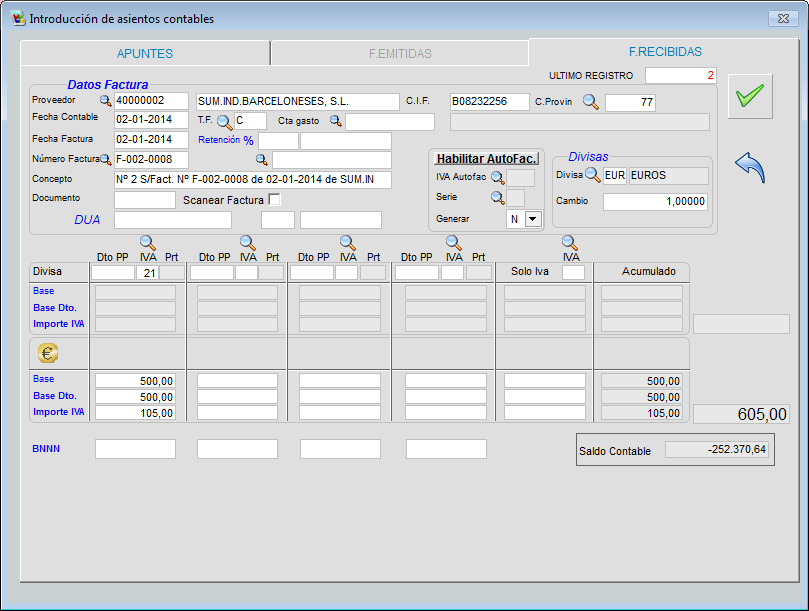Click the green checkmark accept button
Image resolution: width=809 pixels, height=611 pixels.
coord(749,96)
